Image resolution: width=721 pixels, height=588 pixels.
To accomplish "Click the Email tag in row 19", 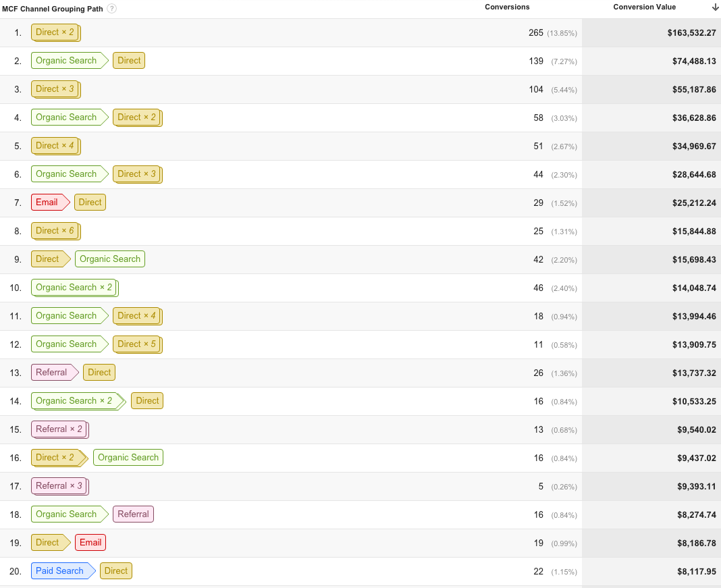I will [90, 543].
